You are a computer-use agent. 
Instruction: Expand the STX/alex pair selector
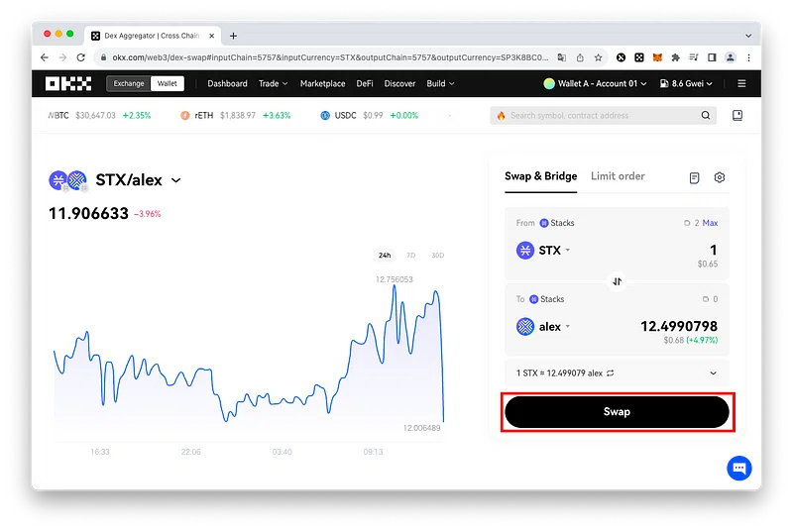(176, 180)
